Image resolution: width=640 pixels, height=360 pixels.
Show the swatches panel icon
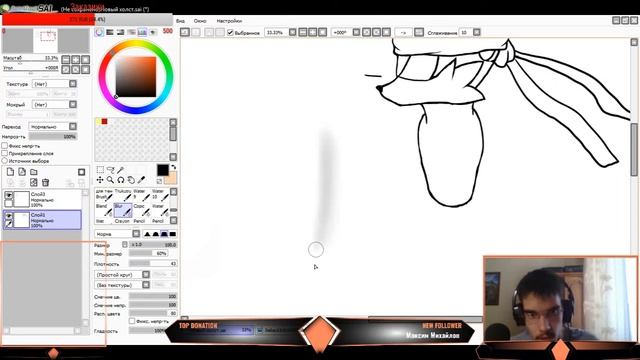pos(142,32)
